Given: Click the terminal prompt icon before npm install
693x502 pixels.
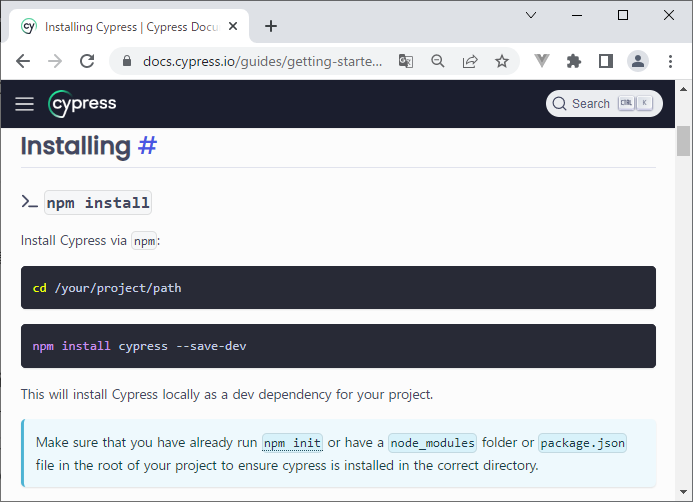Looking at the screenshot, I should (x=30, y=202).
